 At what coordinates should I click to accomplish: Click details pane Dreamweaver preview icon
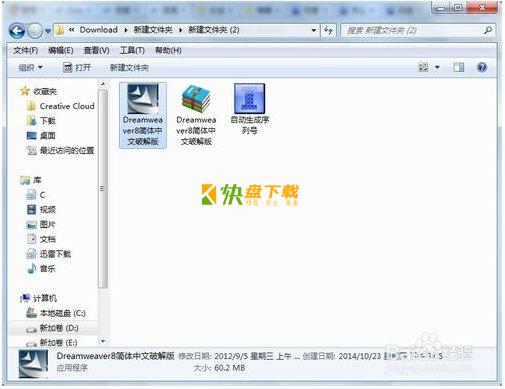coord(33,363)
